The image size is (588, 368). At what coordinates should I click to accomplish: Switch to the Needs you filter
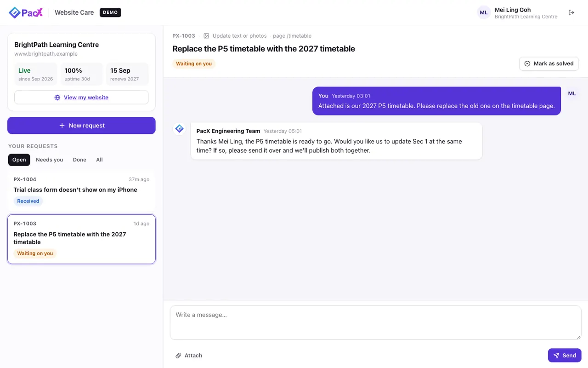pos(50,160)
